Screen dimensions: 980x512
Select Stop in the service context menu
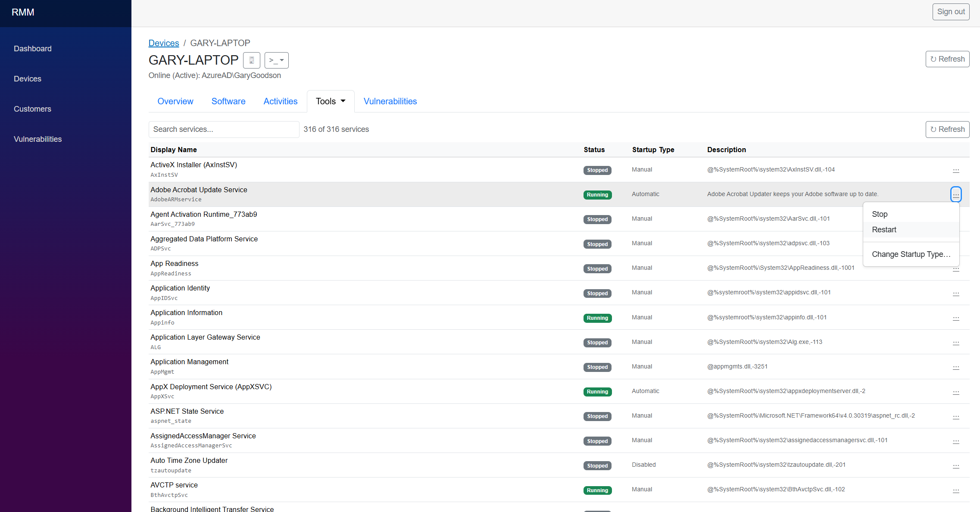[880, 214]
